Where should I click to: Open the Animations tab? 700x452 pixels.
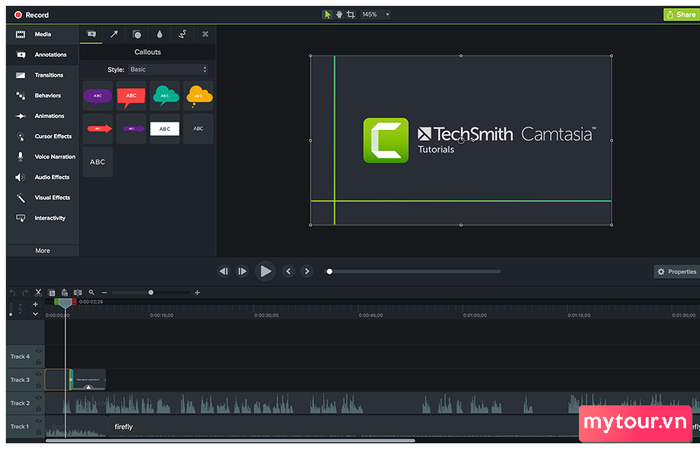42,116
